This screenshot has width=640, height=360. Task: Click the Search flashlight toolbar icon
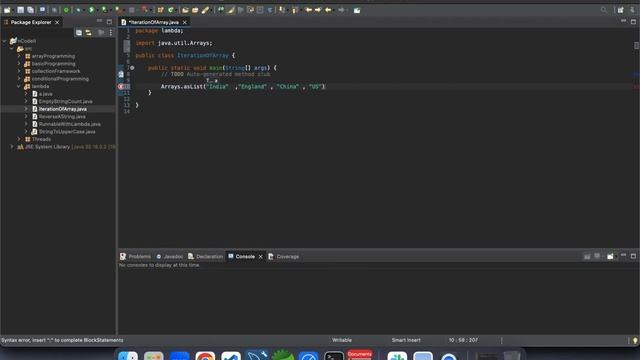pos(205,10)
